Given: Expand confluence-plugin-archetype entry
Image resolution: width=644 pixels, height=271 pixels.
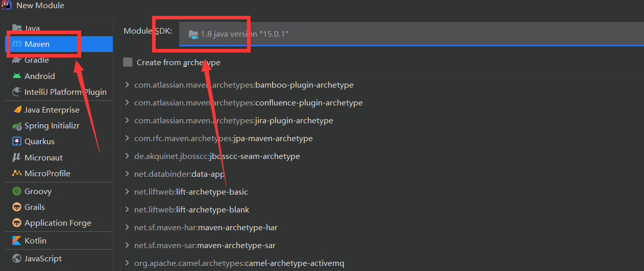Looking at the screenshot, I should tap(127, 102).
